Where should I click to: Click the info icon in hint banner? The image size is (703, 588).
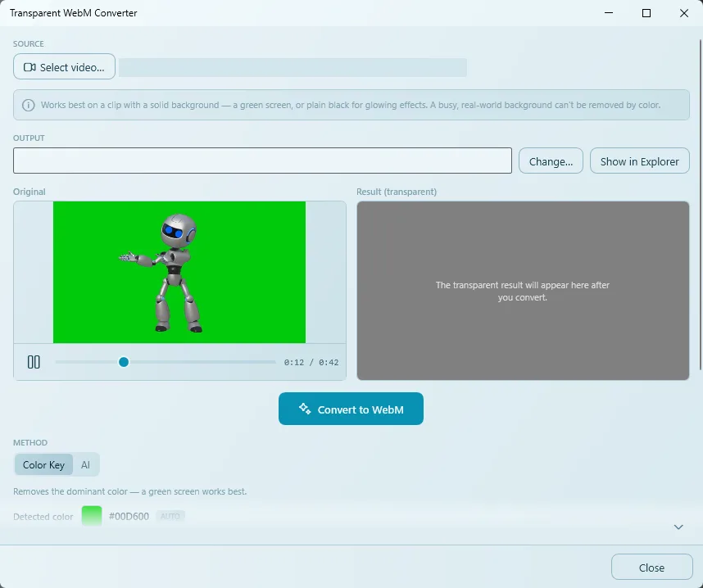pyautogui.click(x=28, y=106)
